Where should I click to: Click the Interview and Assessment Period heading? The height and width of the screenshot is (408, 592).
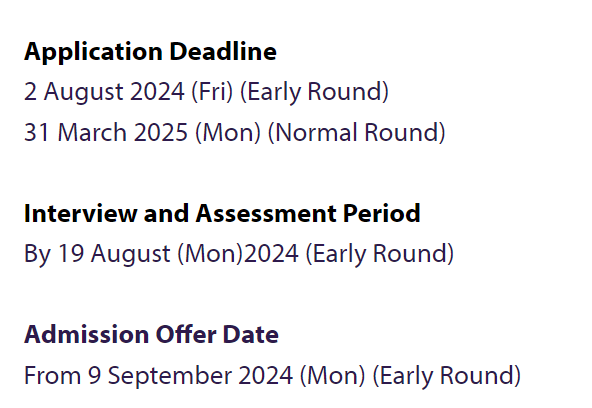(x=222, y=213)
